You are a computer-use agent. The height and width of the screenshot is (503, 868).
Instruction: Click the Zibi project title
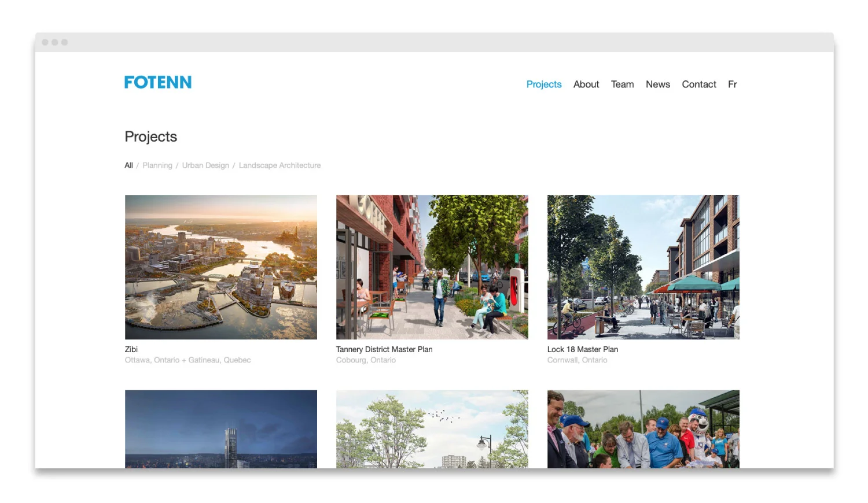[x=131, y=349]
